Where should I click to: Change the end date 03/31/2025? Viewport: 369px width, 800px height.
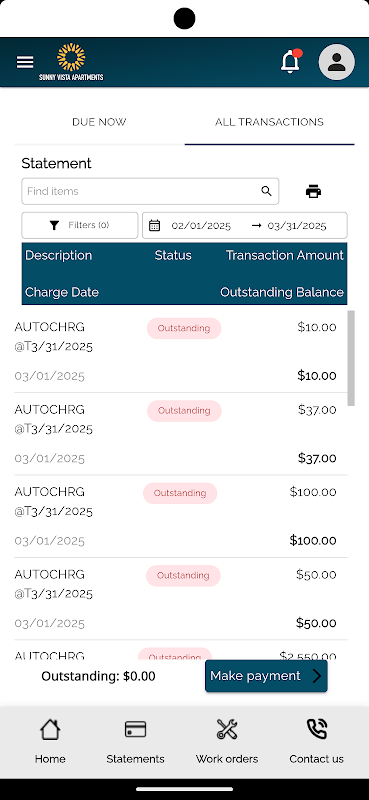297,226
